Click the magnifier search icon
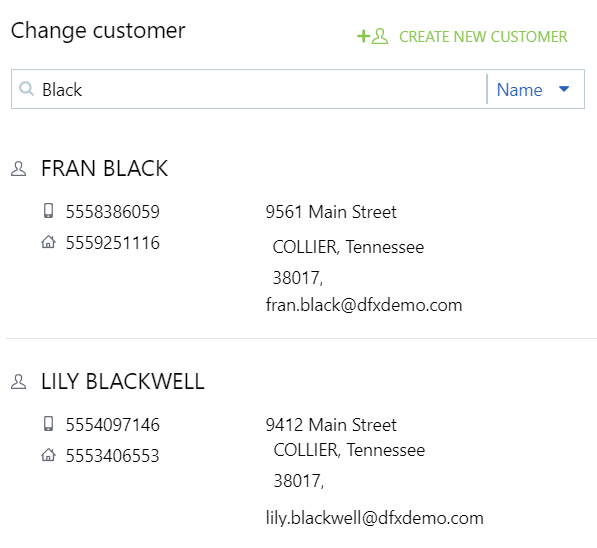 point(26,88)
